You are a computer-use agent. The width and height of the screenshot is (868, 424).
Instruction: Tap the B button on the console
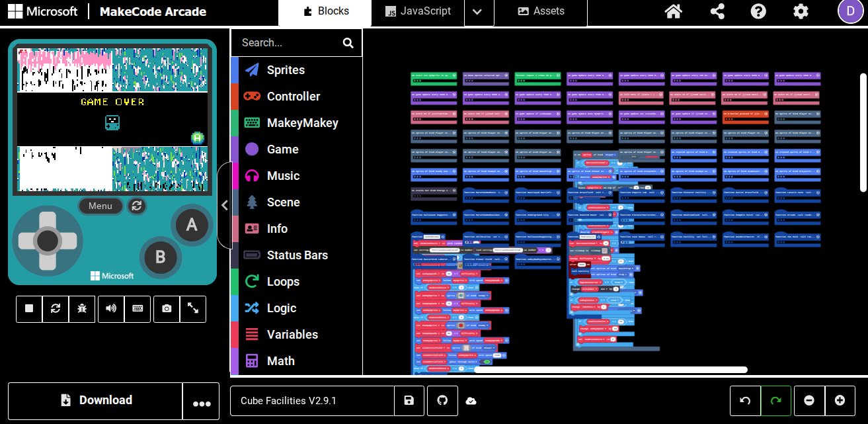(x=160, y=257)
